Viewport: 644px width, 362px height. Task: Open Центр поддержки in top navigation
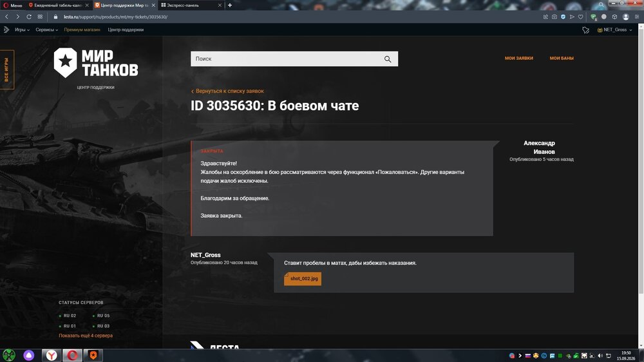coord(126,30)
